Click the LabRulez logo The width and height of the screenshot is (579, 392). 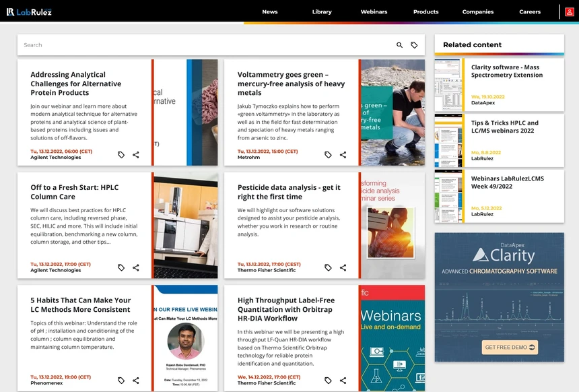pos(29,12)
